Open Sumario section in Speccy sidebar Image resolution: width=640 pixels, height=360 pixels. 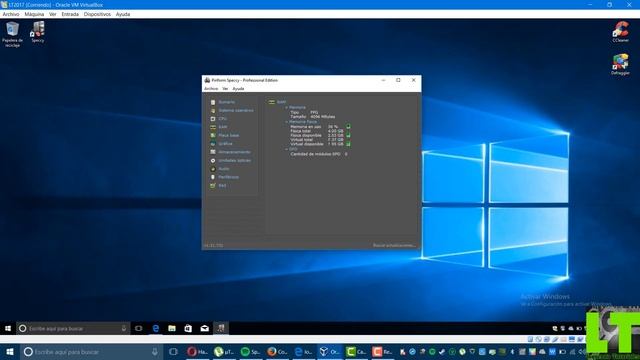(x=227, y=102)
